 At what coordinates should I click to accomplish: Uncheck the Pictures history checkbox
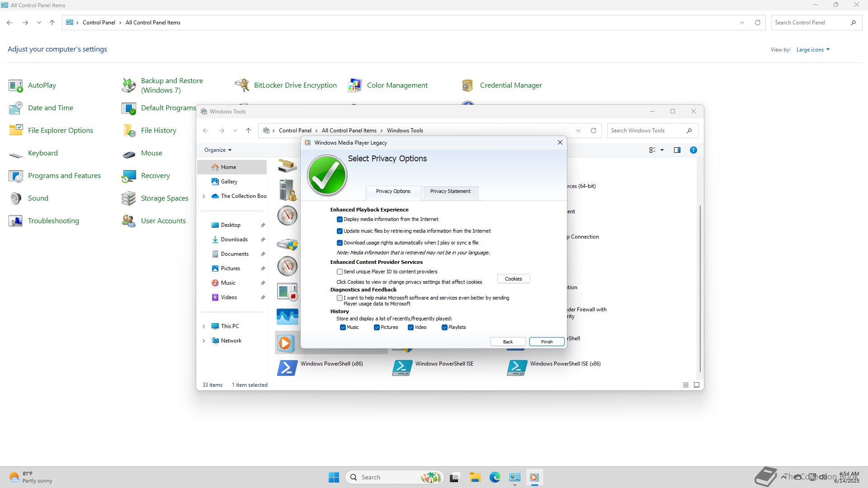point(377,328)
